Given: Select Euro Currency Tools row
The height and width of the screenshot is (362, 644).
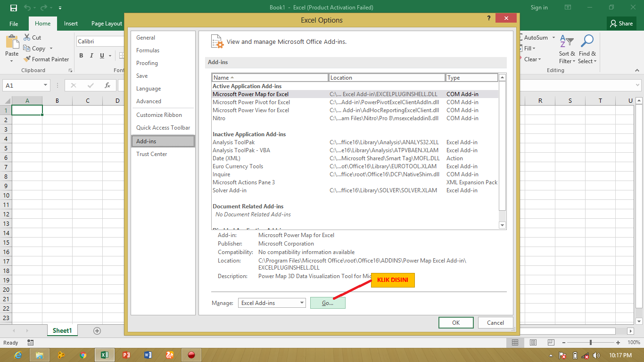Looking at the screenshot, I should click(x=355, y=166).
